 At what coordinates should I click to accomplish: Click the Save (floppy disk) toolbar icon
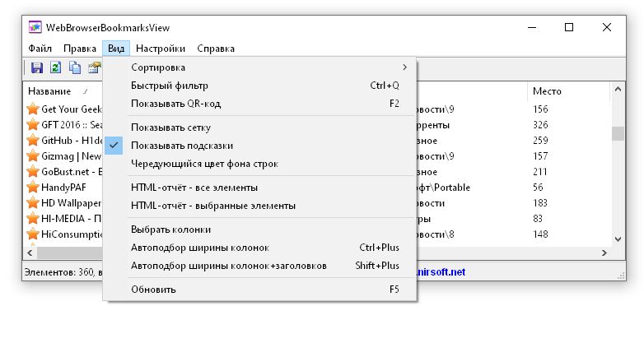pyautogui.click(x=37, y=67)
